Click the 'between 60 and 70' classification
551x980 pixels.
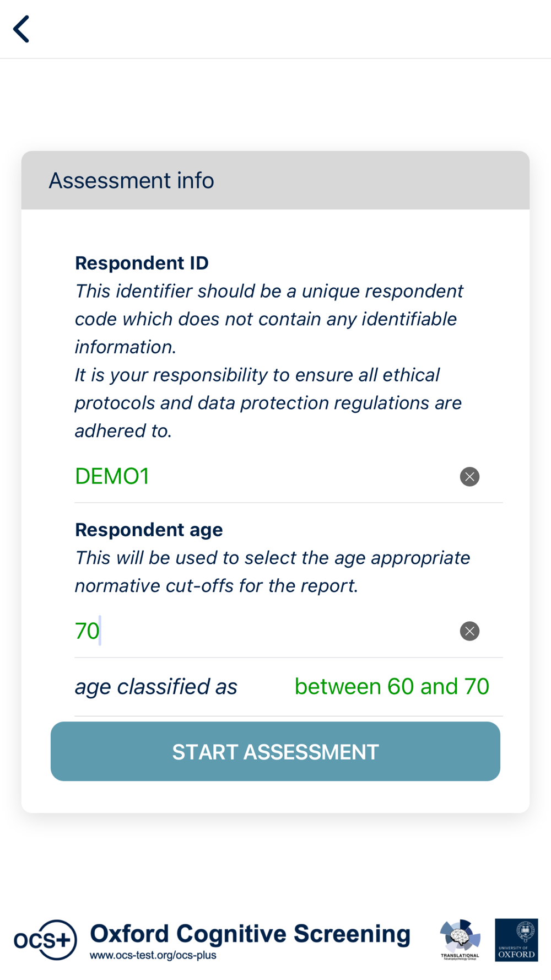click(x=392, y=687)
